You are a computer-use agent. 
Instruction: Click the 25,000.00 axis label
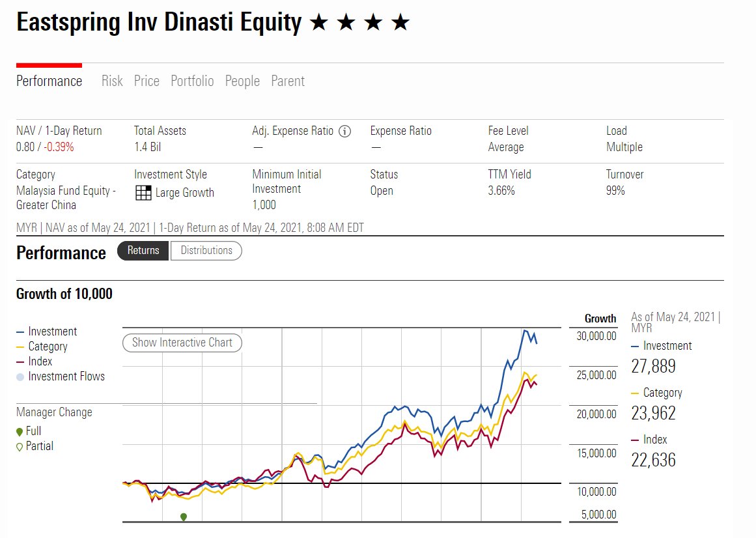pos(596,376)
